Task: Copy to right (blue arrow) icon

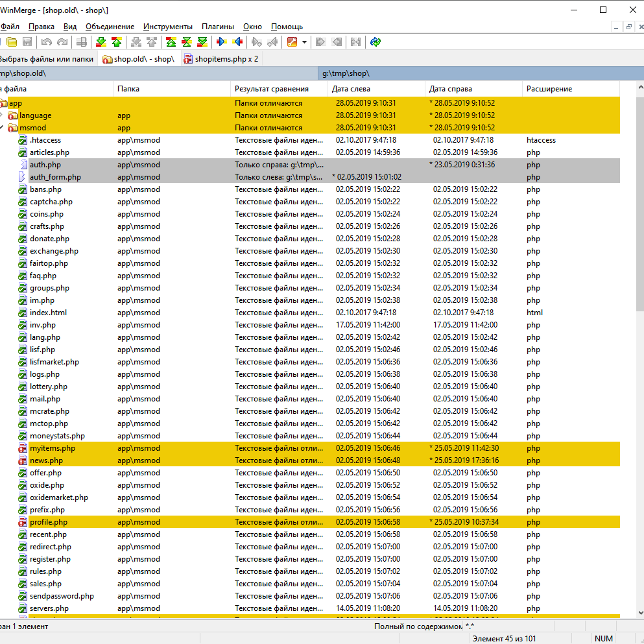Action: tap(221, 42)
